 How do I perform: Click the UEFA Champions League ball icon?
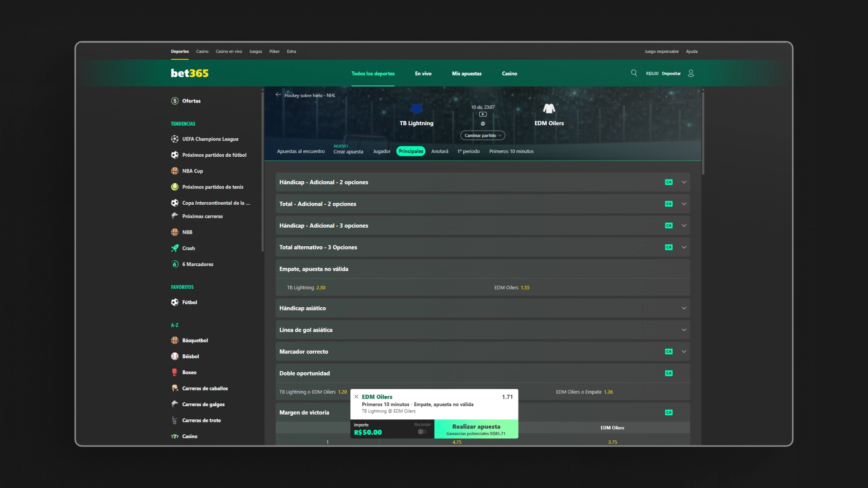pos(175,139)
